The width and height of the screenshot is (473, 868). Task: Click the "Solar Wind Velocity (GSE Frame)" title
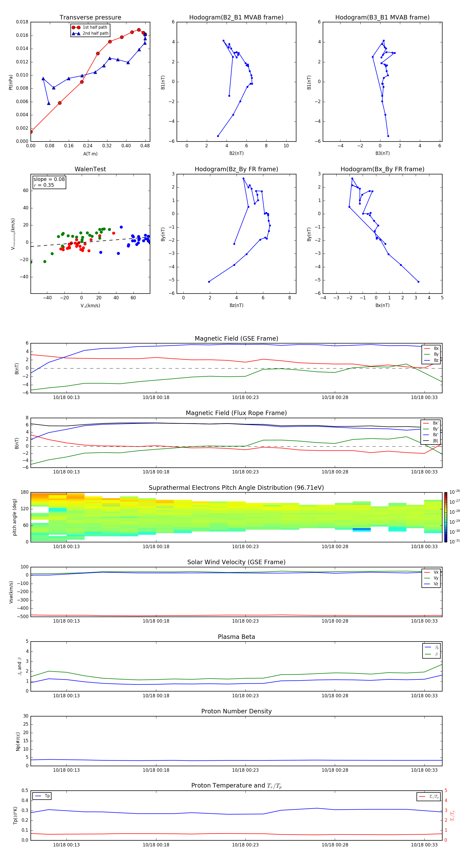tap(236, 562)
